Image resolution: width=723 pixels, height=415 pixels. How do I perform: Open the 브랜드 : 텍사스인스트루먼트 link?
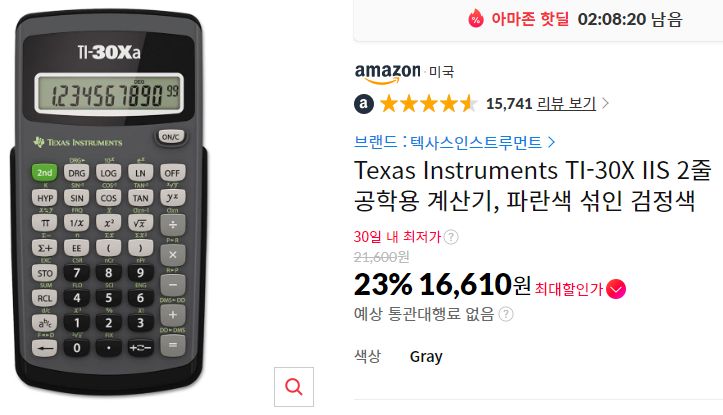click(x=447, y=142)
